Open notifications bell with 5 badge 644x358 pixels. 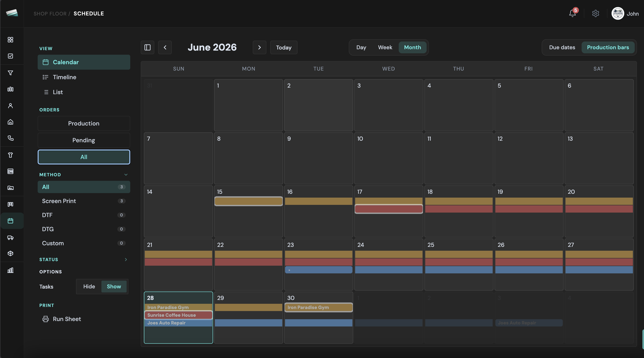pos(572,13)
